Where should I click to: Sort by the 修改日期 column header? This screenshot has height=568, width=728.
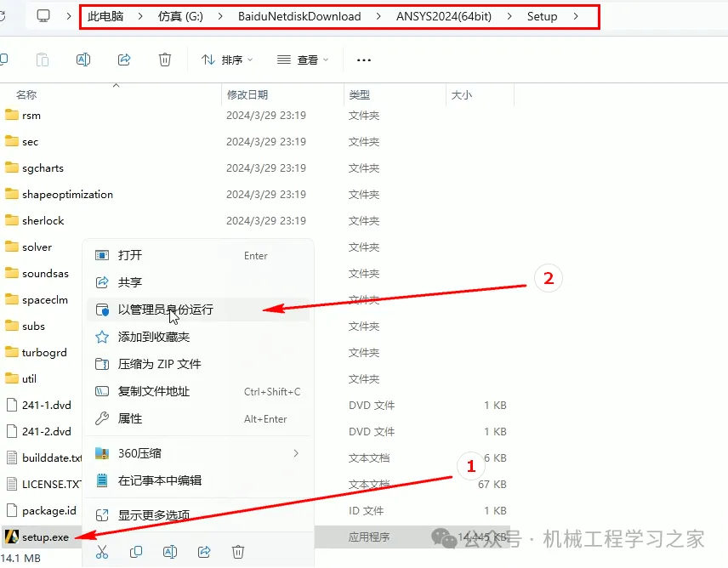point(247,94)
